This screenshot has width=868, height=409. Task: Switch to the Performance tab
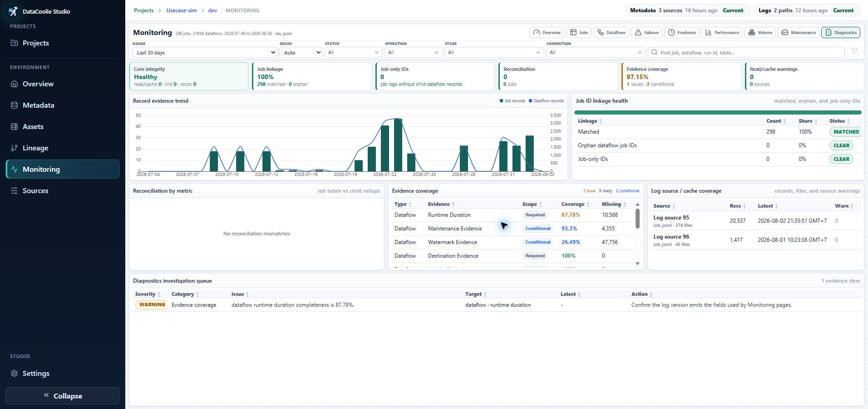(722, 32)
